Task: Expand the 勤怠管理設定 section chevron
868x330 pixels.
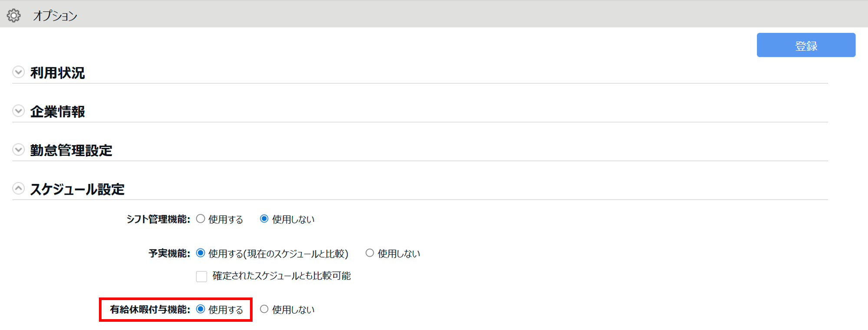Action: 18,150
